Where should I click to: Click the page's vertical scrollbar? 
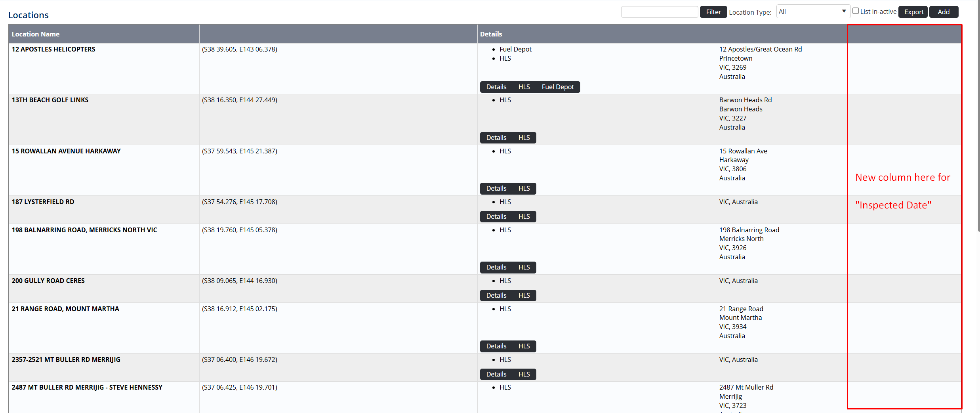[x=978, y=119]
